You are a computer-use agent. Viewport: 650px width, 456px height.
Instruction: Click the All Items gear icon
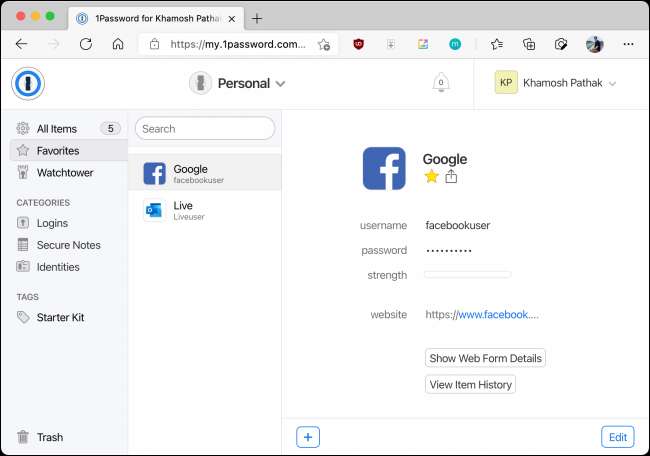(x=23, y=129)
